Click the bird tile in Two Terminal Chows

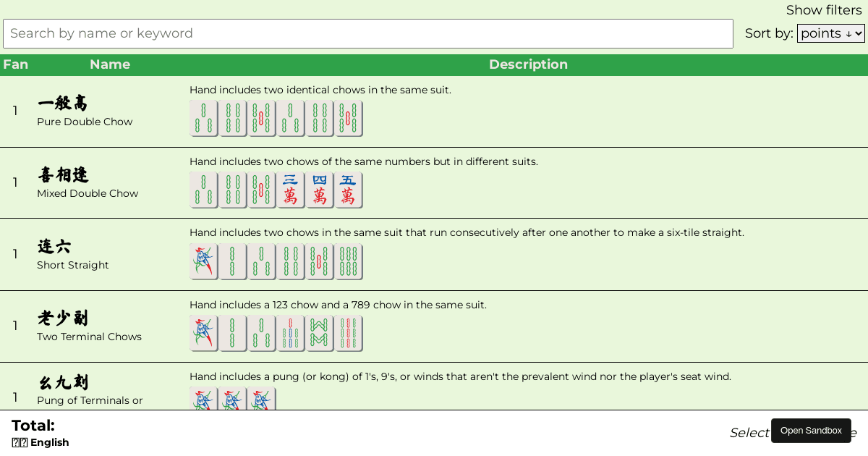(x=203, y=333)
